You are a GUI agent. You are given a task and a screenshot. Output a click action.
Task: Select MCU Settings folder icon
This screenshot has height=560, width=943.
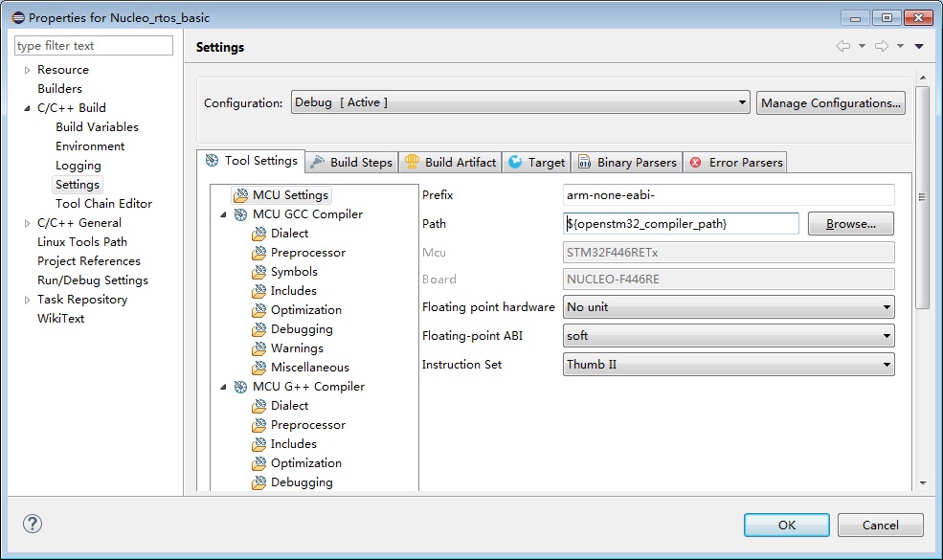tap(240, 195)
